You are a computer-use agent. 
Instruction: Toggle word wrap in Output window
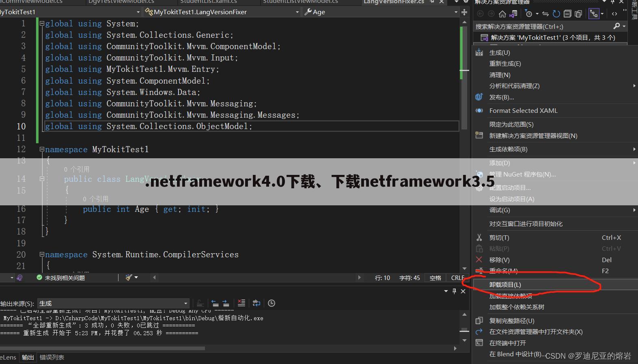pyautogui.click(x=256, y=303)
